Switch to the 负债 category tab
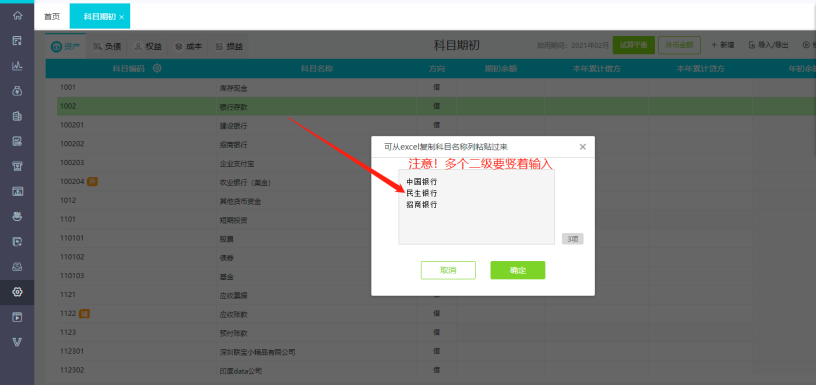 coord(107,47)
